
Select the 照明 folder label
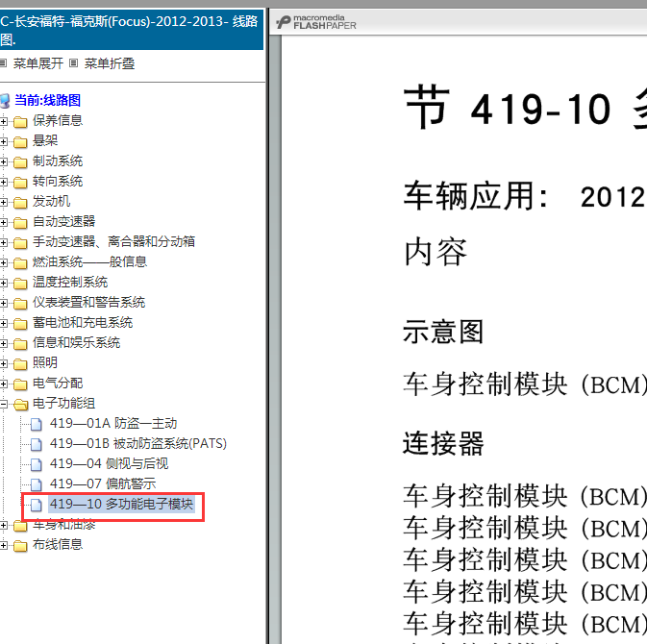pyautogui.click(x=45, y=363)
